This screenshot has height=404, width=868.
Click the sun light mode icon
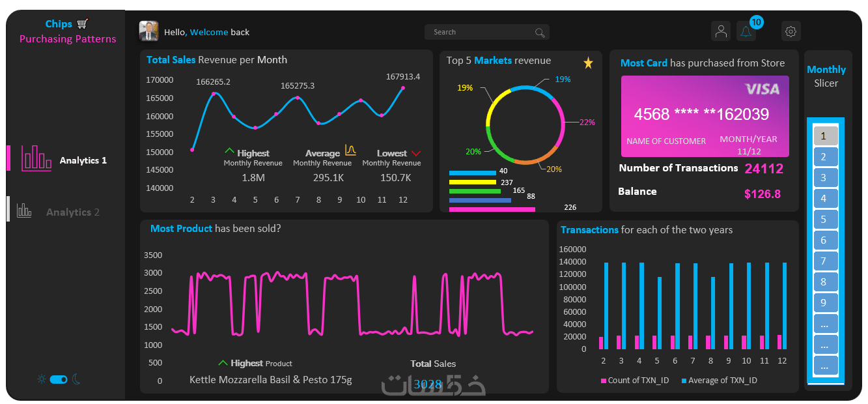pyautogui.click(x=42, y=379)
